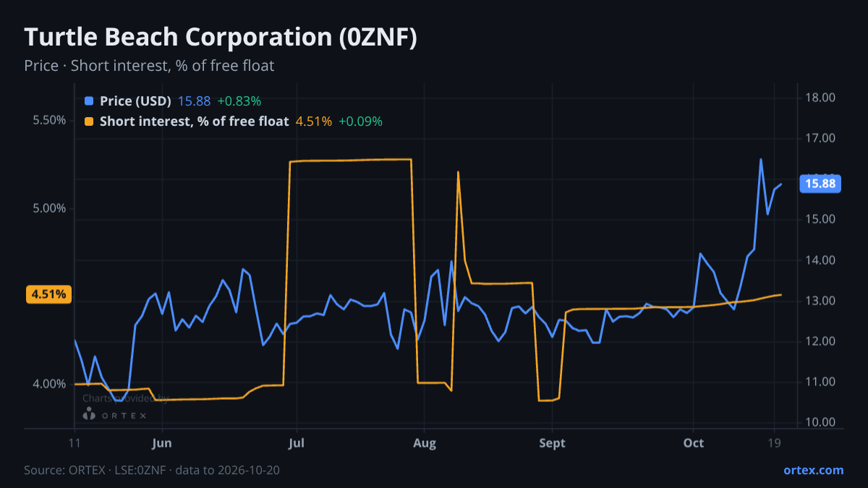Image resolution: width=868 pixels, height=488 pixels.
Task: Click the subtitle Price · Short interest, % of free float
Action: click(x=149, y=66)
